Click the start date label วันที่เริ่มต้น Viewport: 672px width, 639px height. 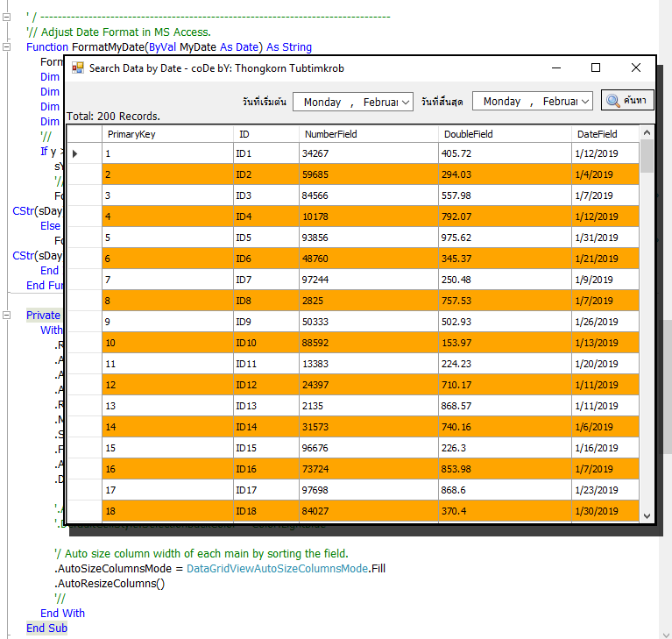(264, 102)
